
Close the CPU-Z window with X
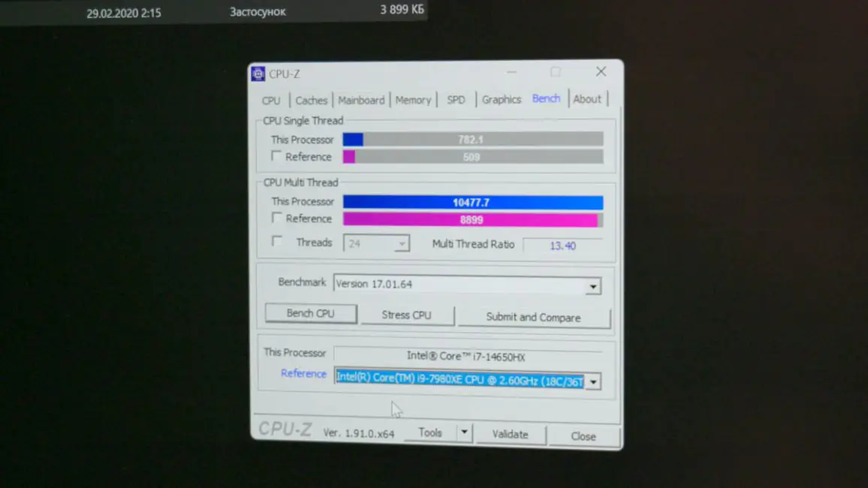pyautogui.click(x=601, y=71)
